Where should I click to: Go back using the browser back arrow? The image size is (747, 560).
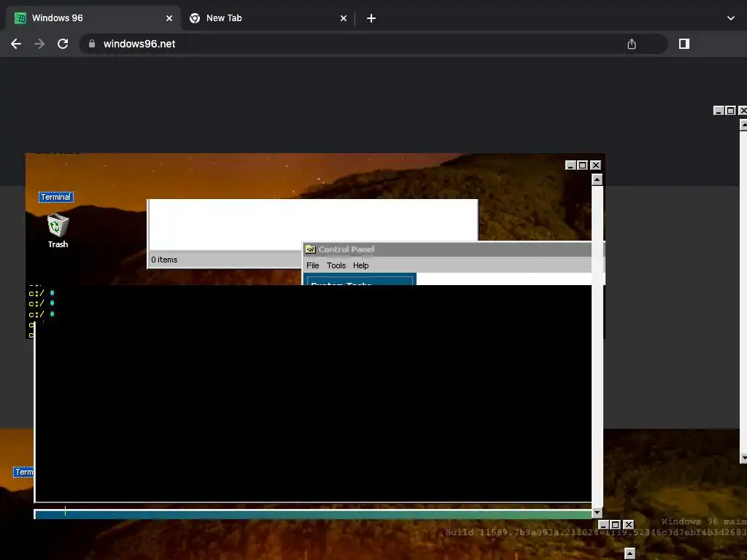tap(16, 44)
